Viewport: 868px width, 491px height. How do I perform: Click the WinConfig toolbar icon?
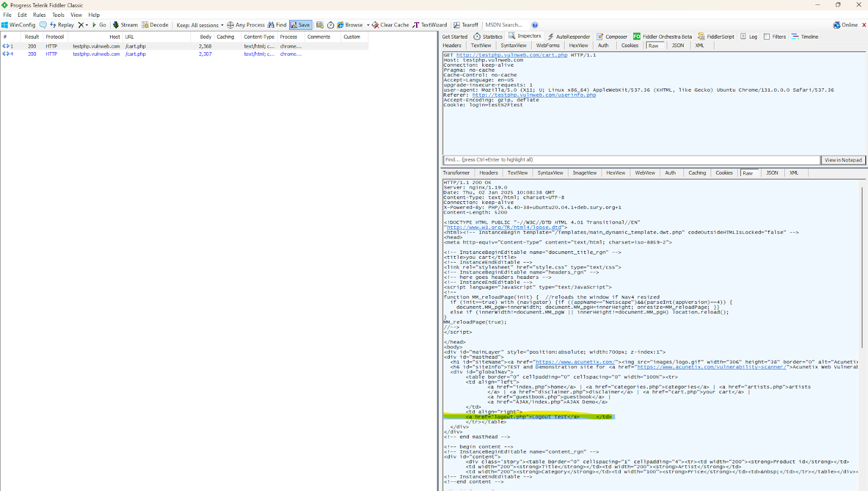click(x=5, y=25)
